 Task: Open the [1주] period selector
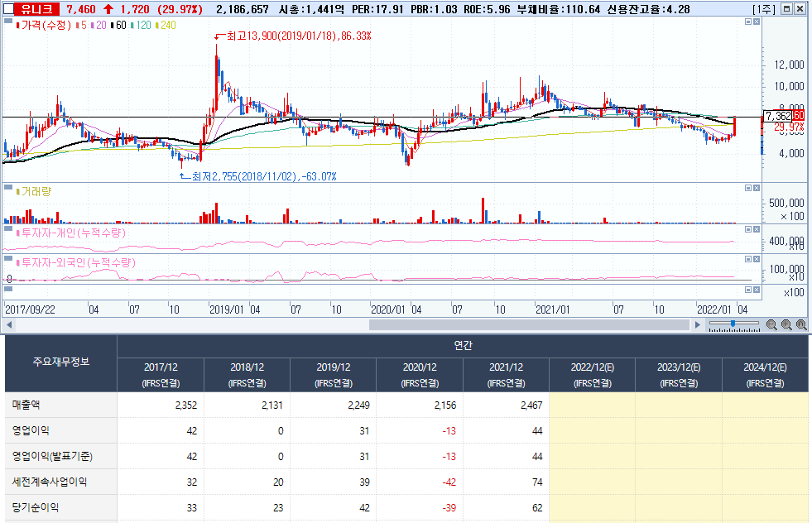pos(764,9)
